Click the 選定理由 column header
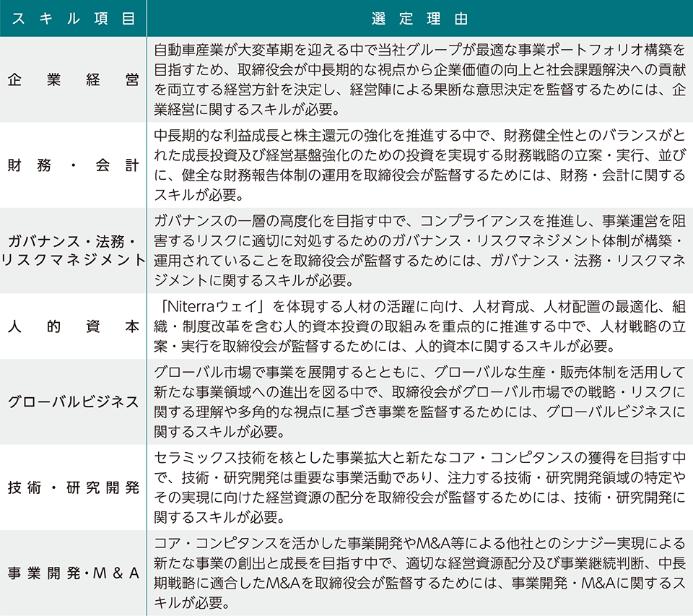 click(420, 18)
